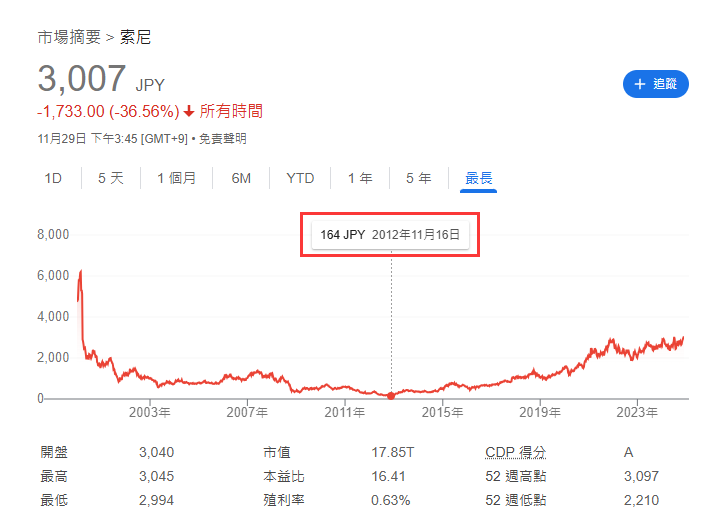Select the 1 個月 time range tab

coord(176,178)
